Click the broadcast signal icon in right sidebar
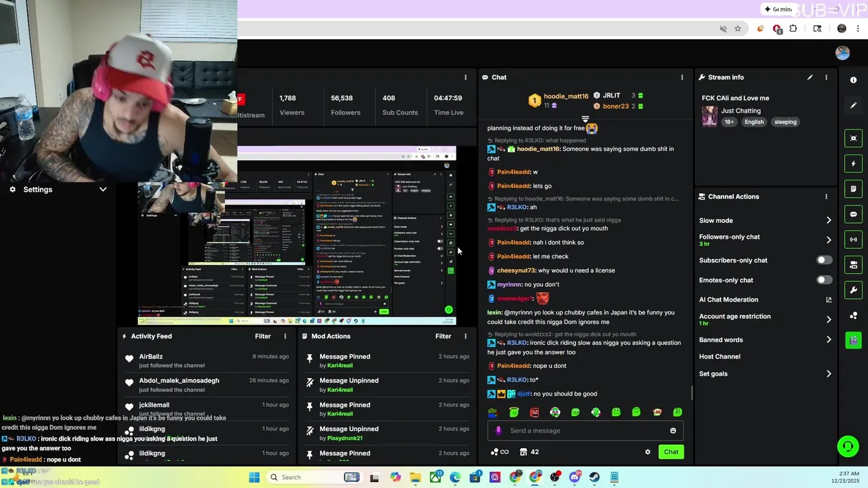The width and height of the screenshot is (868, 488). point(853,239)
